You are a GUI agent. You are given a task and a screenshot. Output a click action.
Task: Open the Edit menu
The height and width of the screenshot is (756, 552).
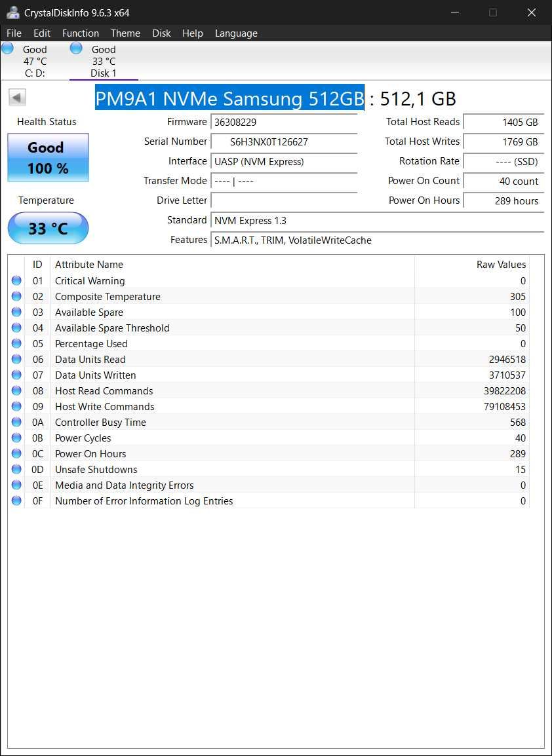42,33
